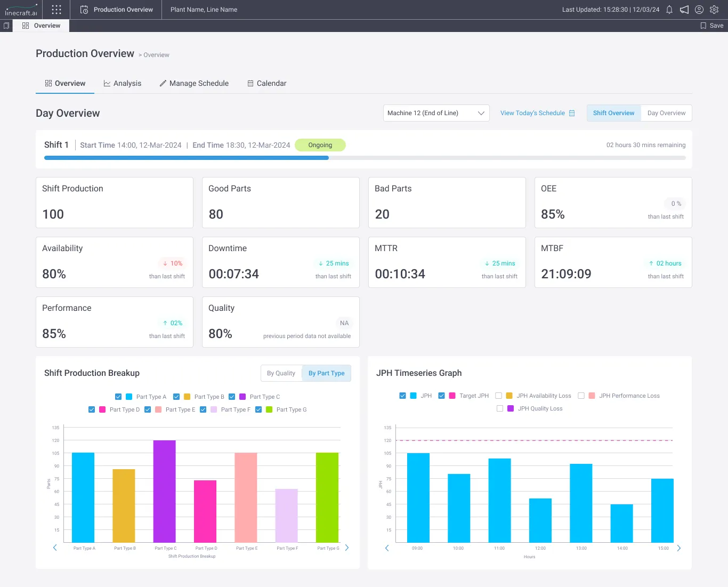Click schedule icon beside View Today's Schedule
The width and height of the screenshot is (728, 587).
(572, 113)
